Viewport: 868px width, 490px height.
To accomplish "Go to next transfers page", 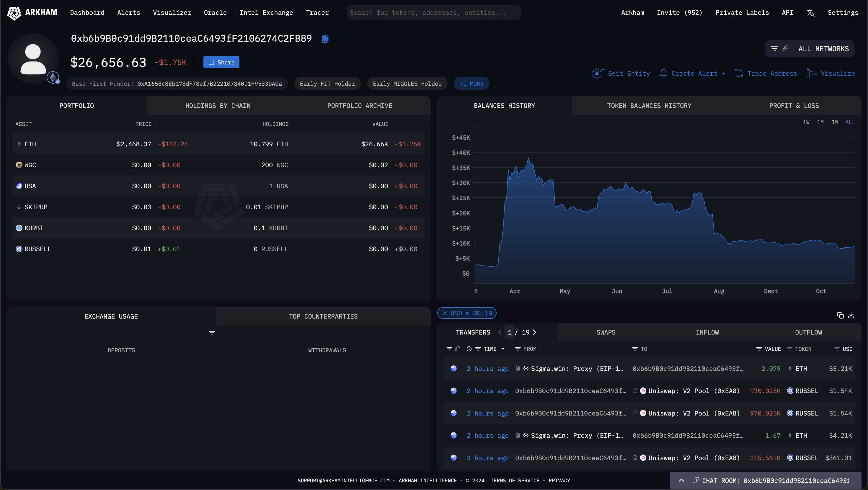I will (534, 332).
